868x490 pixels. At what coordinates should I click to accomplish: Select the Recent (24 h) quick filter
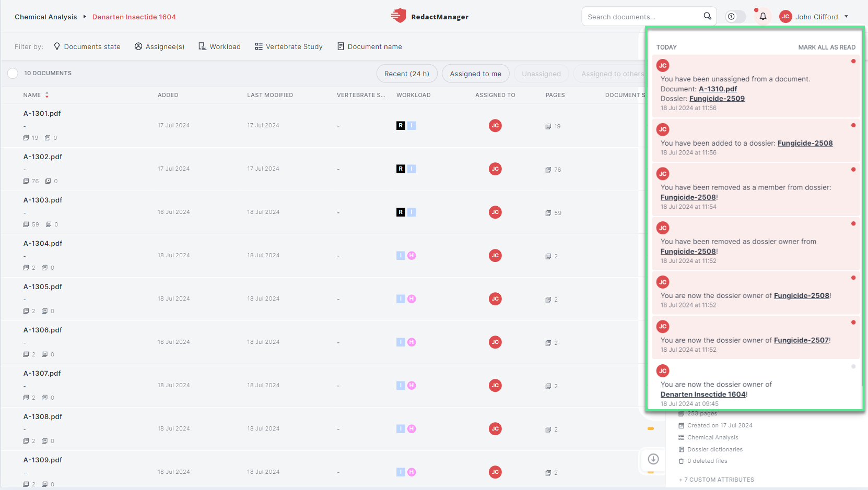point(407,74)
